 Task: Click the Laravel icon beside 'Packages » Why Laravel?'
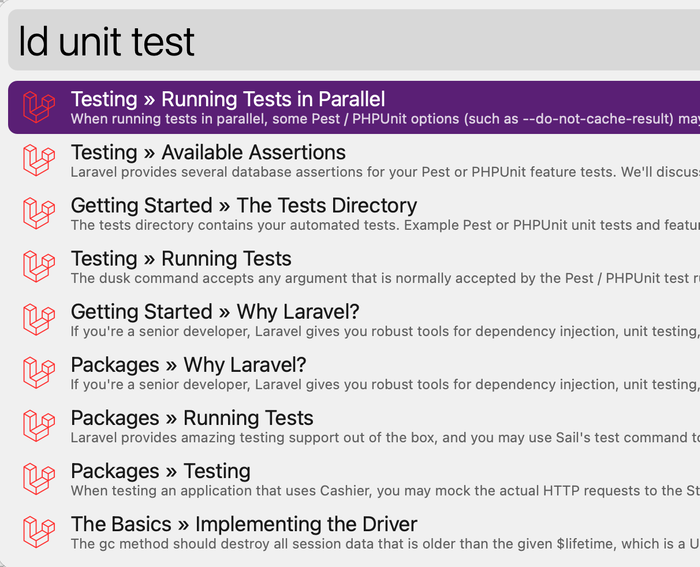pyautogui.click(x=39, y=373)
